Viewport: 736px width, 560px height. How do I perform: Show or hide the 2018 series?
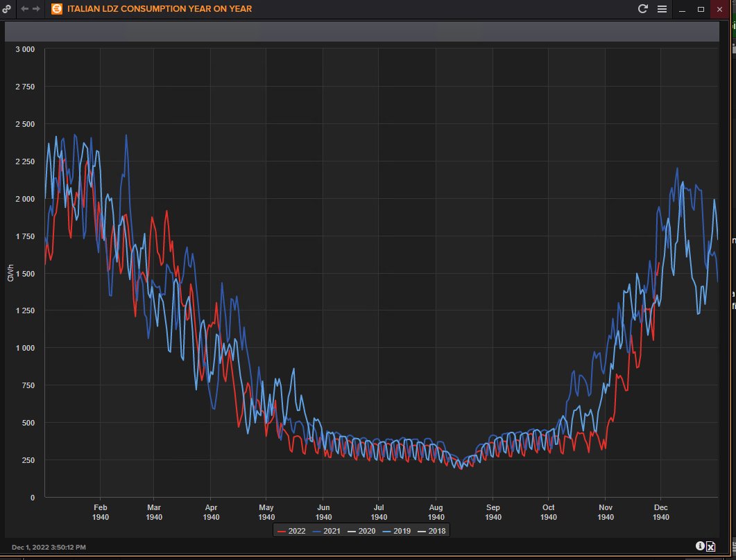(432, 531)
